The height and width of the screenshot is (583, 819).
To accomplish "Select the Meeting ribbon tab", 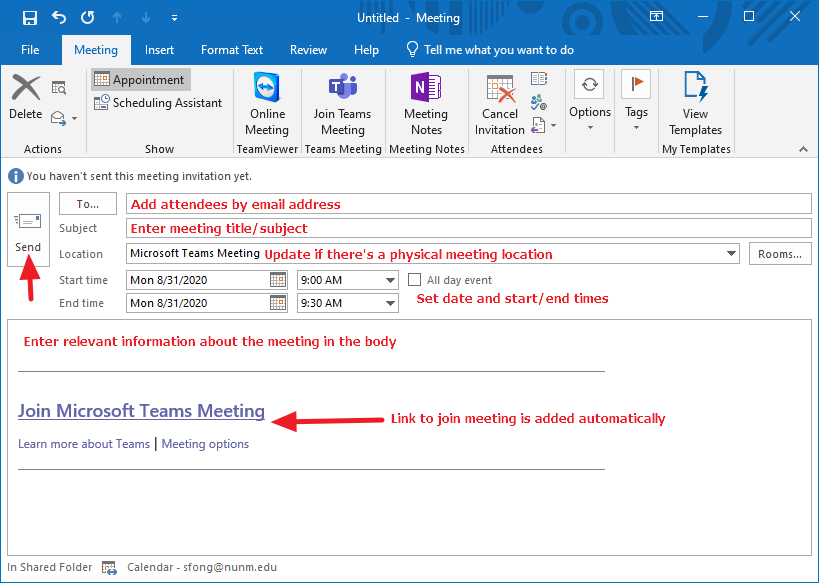I will point(96,50).
